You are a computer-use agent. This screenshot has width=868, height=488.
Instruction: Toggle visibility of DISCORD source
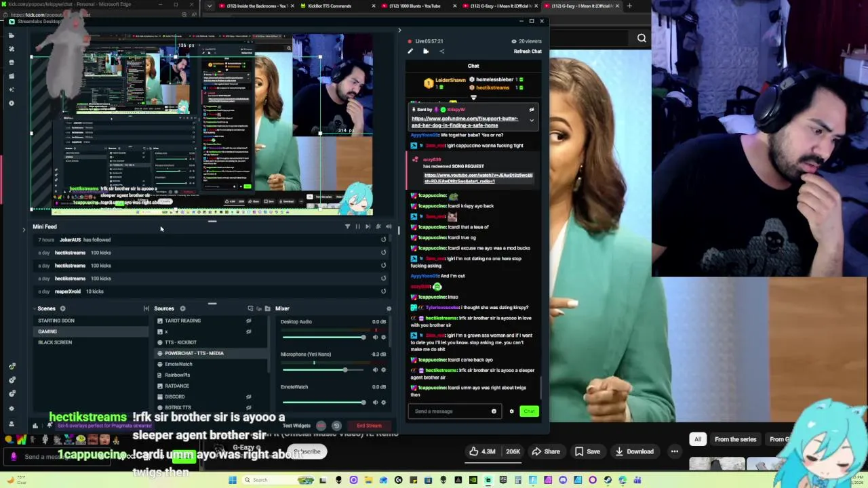[x=248, y=396]
